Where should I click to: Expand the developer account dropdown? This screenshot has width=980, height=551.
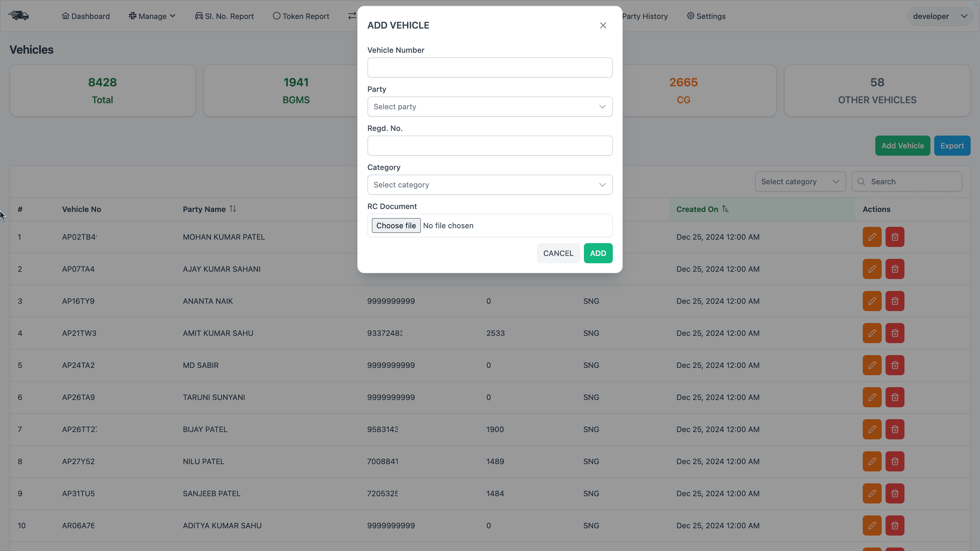point(940,15)
